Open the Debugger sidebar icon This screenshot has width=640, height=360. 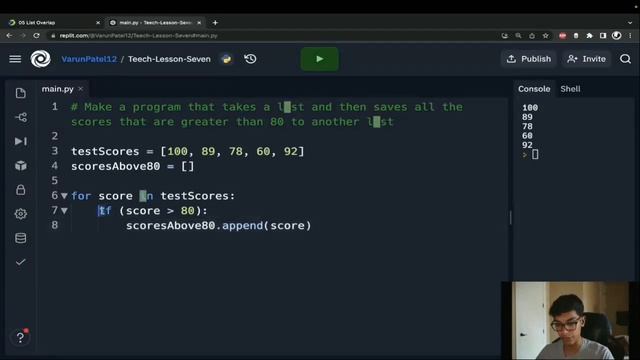[20, 141]
